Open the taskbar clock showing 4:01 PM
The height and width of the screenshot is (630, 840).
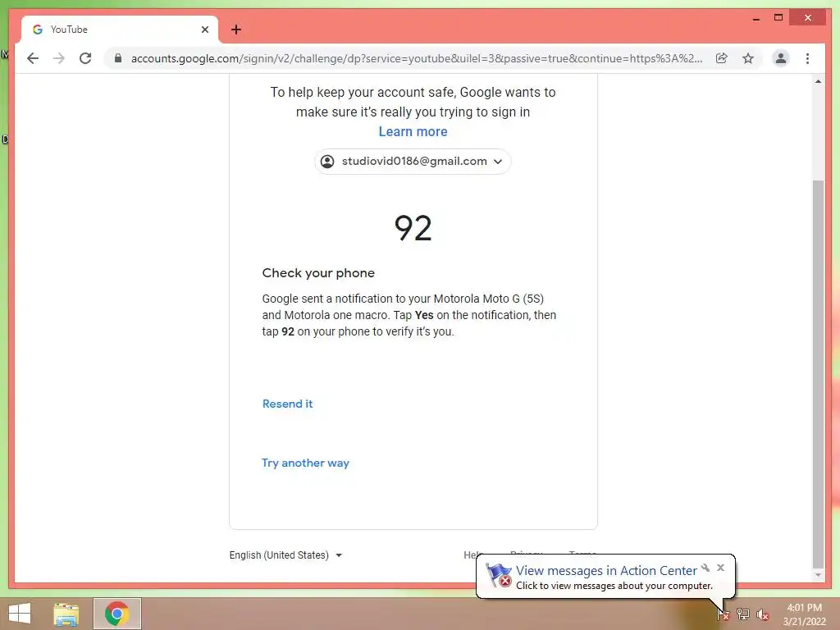[x=804, y=614]
